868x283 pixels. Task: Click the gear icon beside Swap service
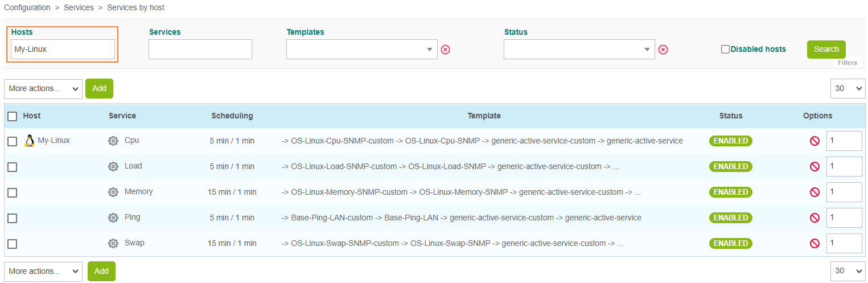point(113,243)
